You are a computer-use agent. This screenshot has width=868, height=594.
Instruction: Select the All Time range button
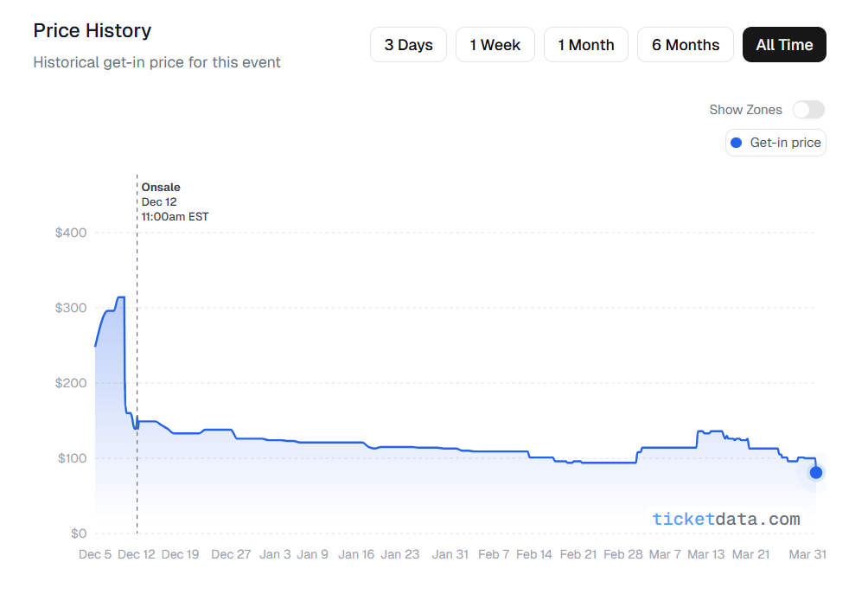(784, 44)
